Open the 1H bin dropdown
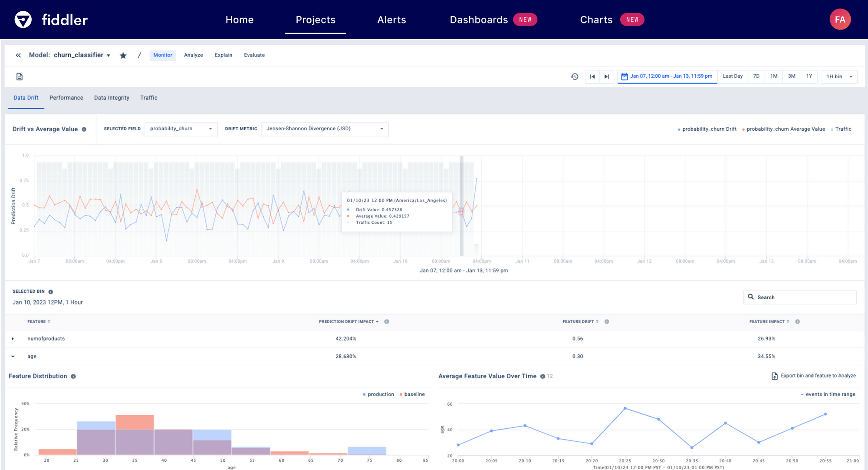 [x=838, y=76]
